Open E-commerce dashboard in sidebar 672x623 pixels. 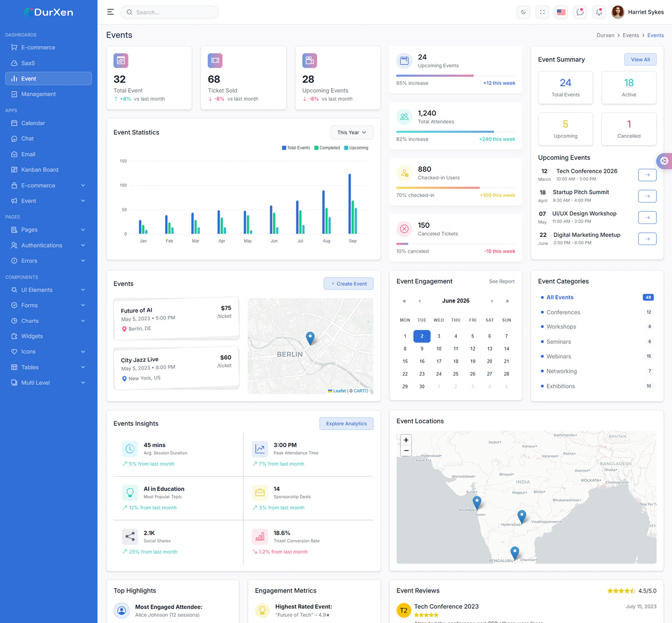[48, 47]
